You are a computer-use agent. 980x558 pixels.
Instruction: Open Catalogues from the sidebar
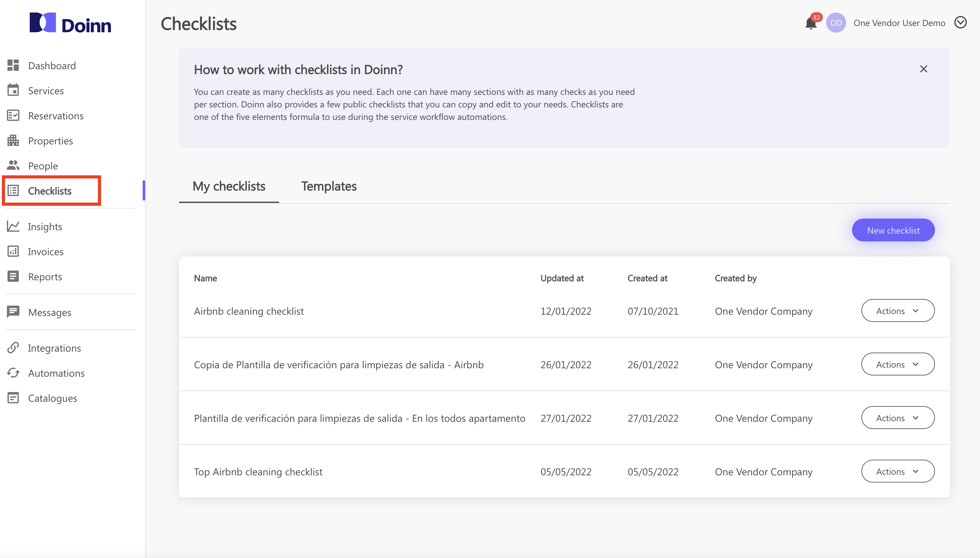[x=53, y=398]
